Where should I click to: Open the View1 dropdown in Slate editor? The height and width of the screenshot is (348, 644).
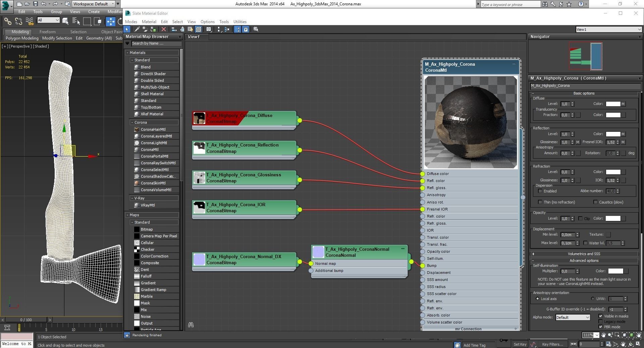(x=608, y=30)
